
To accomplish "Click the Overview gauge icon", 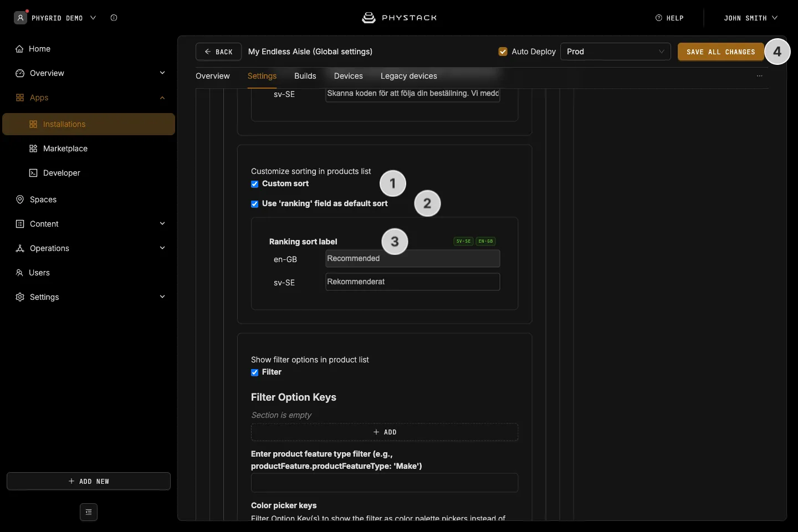I will coord(20,73).
